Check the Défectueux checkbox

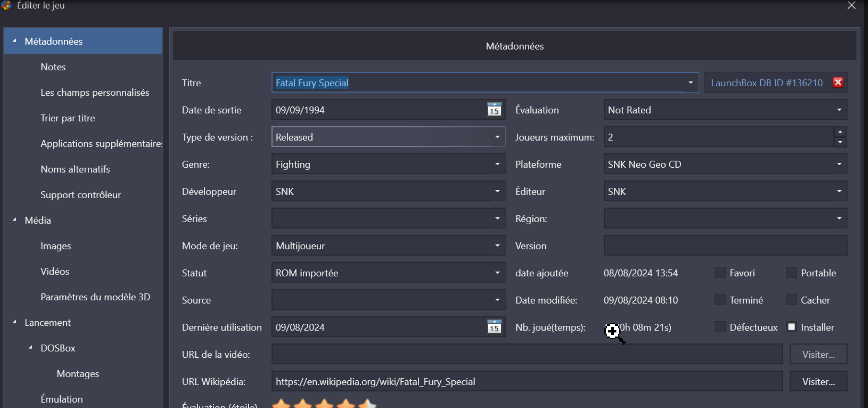point(720,327)
